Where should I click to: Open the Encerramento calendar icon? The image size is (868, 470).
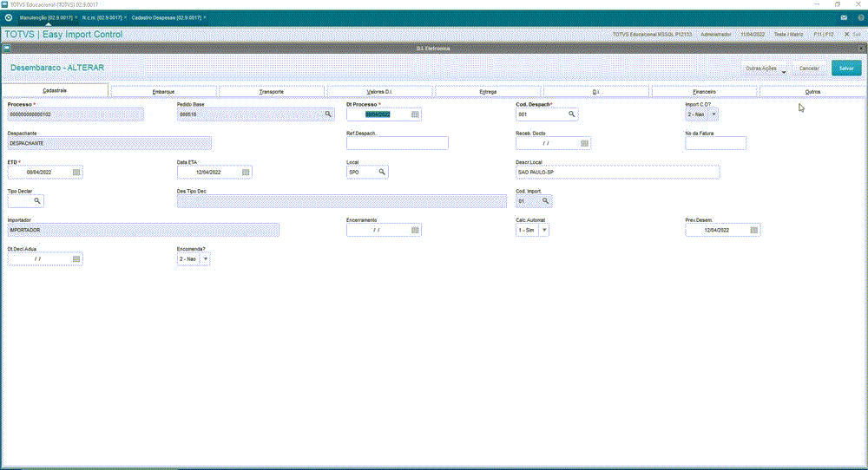click(415, 230)
